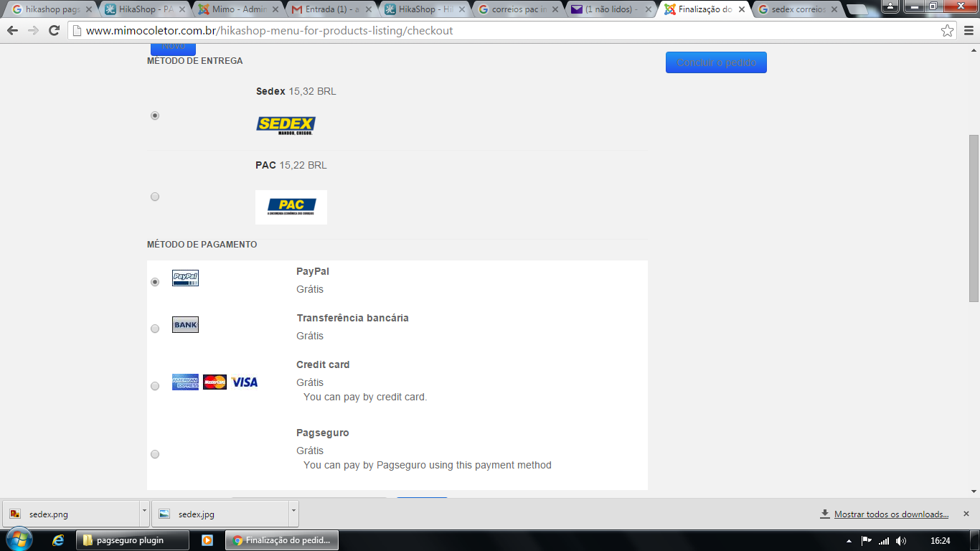Expand options for sedex.png download
This screenshot has width=980, height=551.
[144, 514]
